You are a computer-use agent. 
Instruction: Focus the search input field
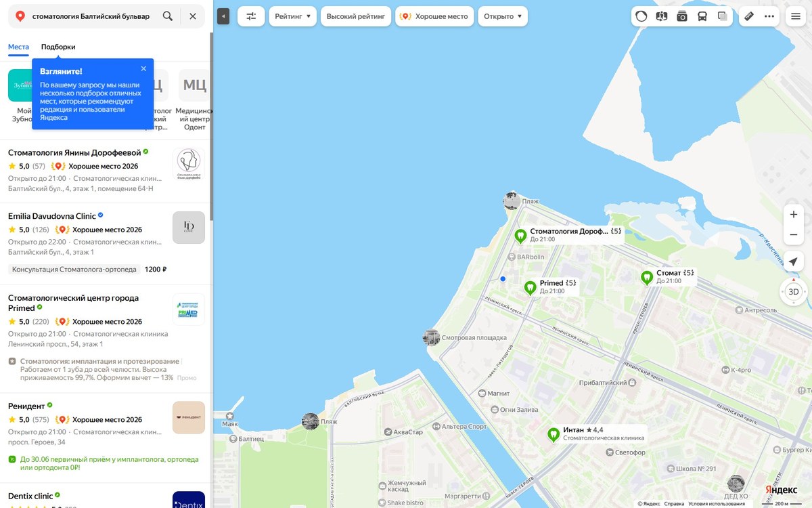tap(91, 16)
